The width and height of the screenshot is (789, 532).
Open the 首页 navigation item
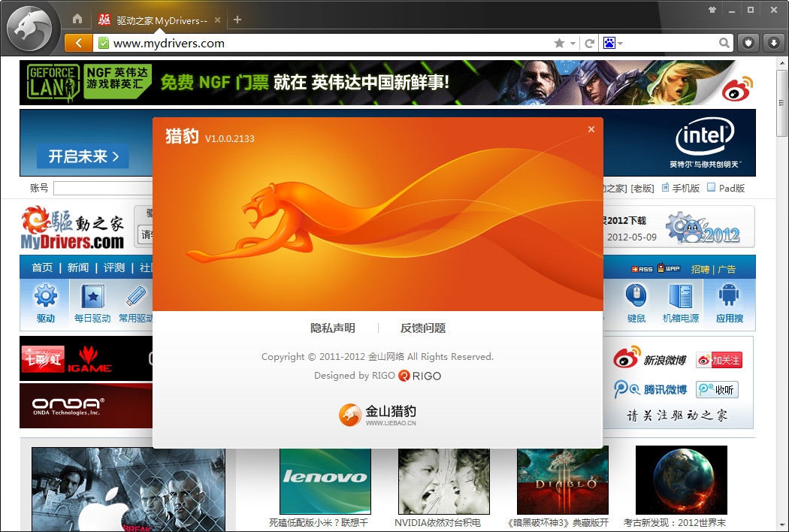coord(42,268)
